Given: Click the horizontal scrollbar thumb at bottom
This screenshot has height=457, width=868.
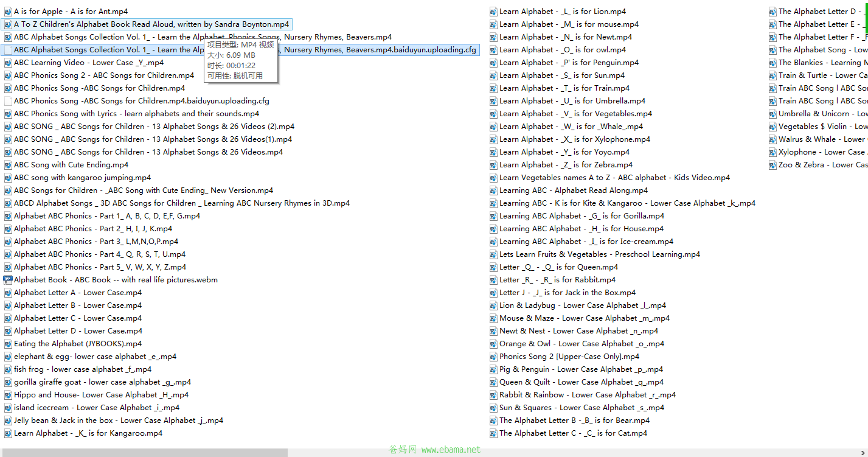Looking at the screenshot, I should (145, 452).
